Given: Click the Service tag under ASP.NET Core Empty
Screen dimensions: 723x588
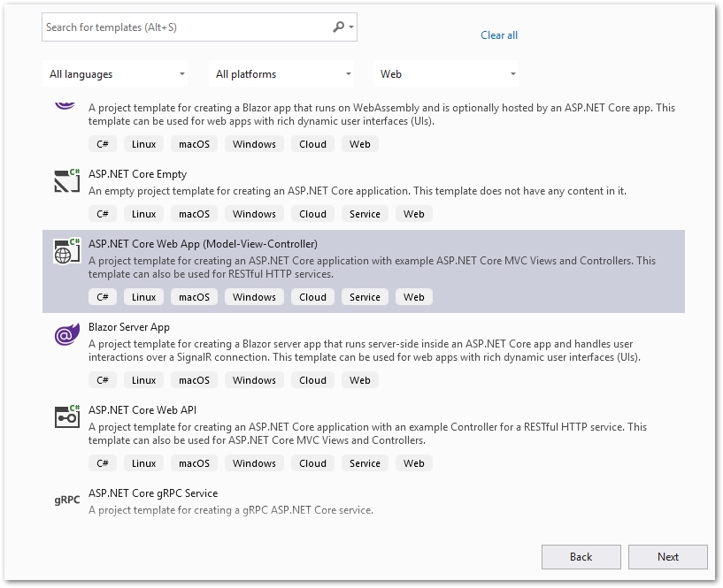Looking at the screenshot, I should [365, 214].
